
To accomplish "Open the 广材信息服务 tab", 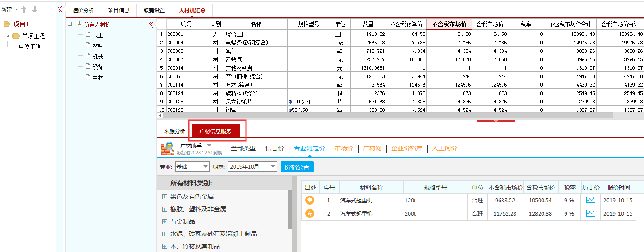I will pos(215,131).
